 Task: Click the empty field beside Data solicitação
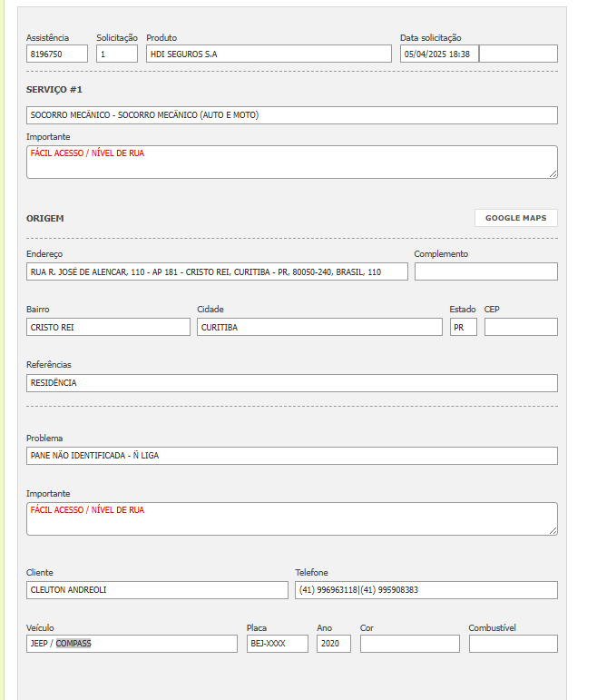pos(518,54)
